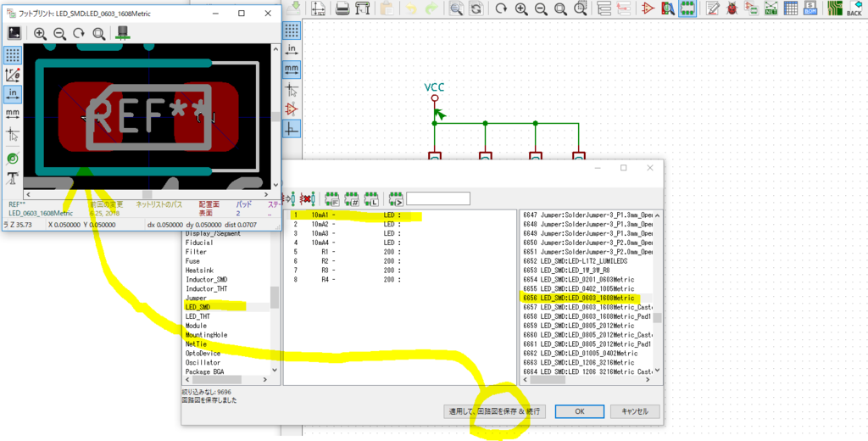Screen dimensions: 868x441
Task: Toggle pad outline mode in footprint viewer
Action: pyautogui.click(x=13, y=159)
